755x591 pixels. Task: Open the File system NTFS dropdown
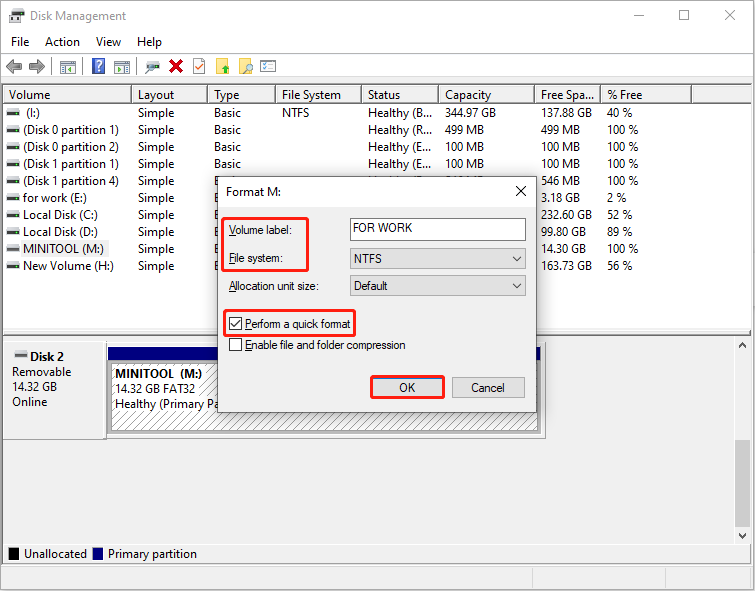coord(438,259)
